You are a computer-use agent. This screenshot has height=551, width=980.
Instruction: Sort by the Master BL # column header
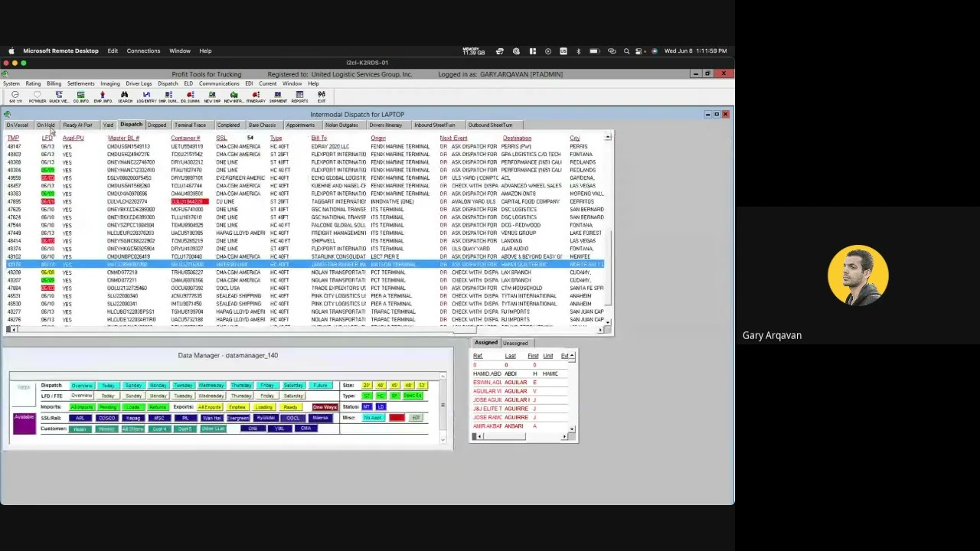click(122, 139)
